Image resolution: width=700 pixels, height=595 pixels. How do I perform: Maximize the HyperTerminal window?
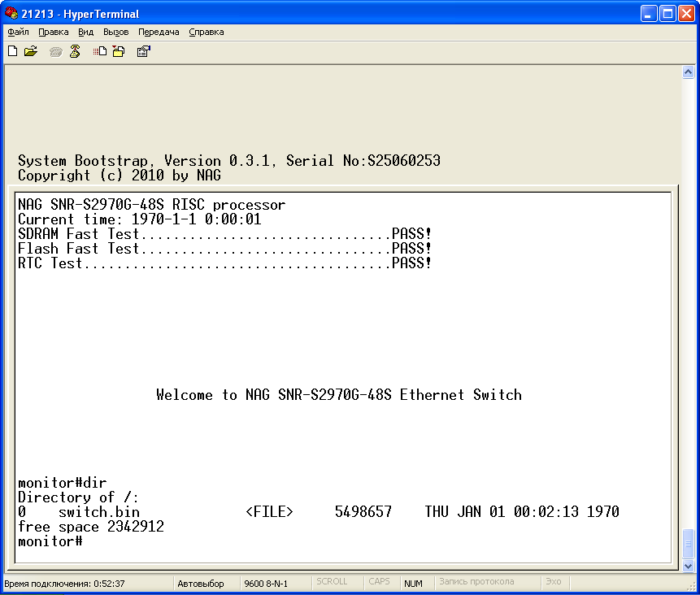(667, 14)
